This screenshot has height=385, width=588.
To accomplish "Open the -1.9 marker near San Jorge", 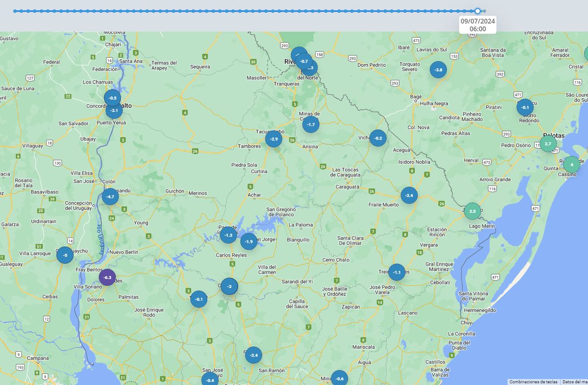I will point(248,241).
